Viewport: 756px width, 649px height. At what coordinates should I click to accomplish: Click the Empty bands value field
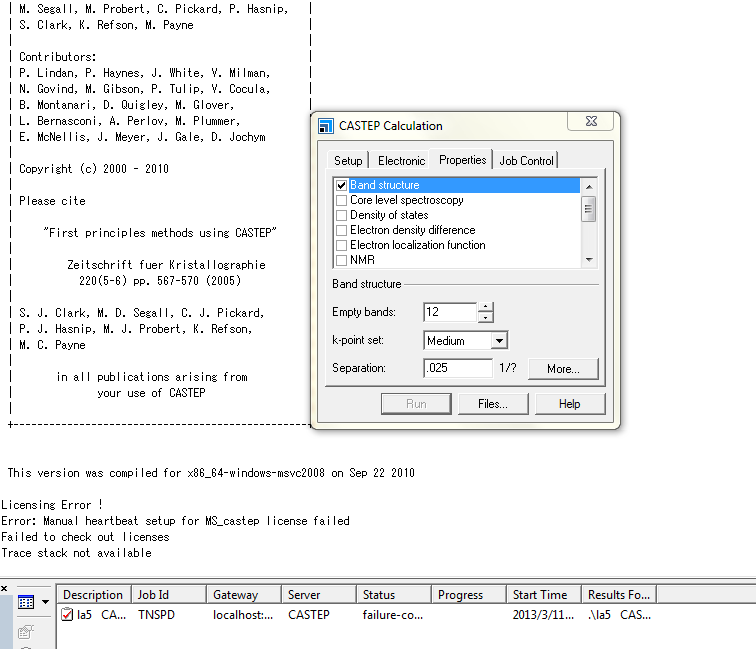pyautogui.click(x=450, y=312)
